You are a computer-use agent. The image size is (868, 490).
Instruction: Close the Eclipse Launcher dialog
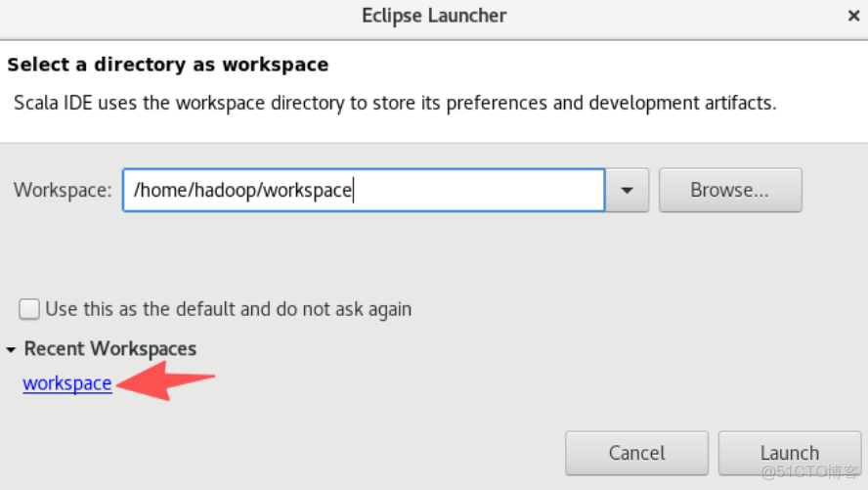(x=853, y=16)
